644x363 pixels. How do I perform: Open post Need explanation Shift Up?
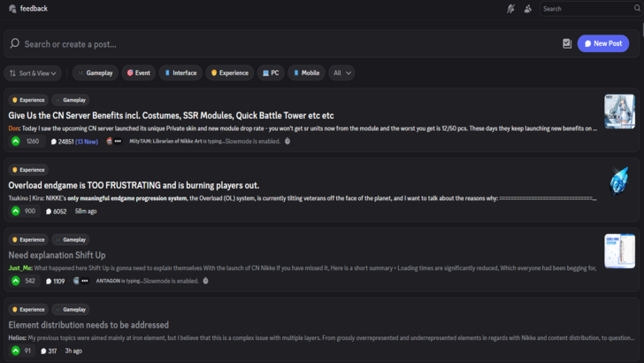click(x=57, y=255)
